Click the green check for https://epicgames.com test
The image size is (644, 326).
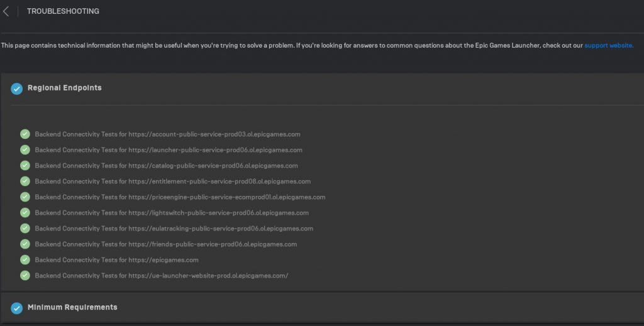(25, 259)
